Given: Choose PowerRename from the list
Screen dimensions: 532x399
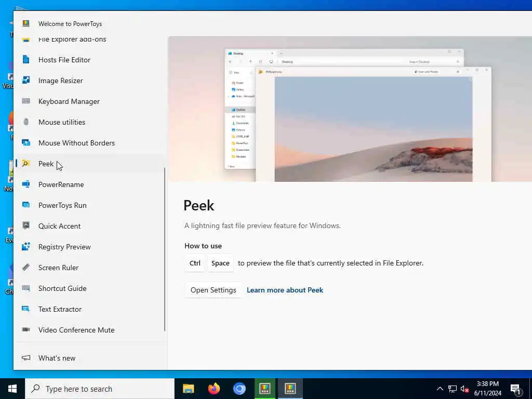Looking at the screenshot, I should [x=90, y=184].
